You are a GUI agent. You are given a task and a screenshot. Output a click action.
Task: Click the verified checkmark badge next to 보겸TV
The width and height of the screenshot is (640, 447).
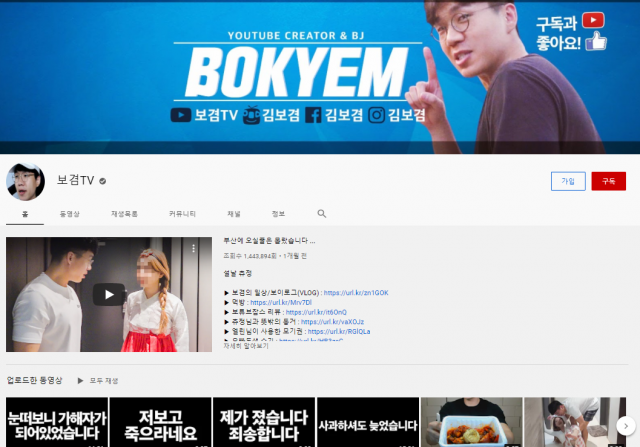(x=102, y=181)
